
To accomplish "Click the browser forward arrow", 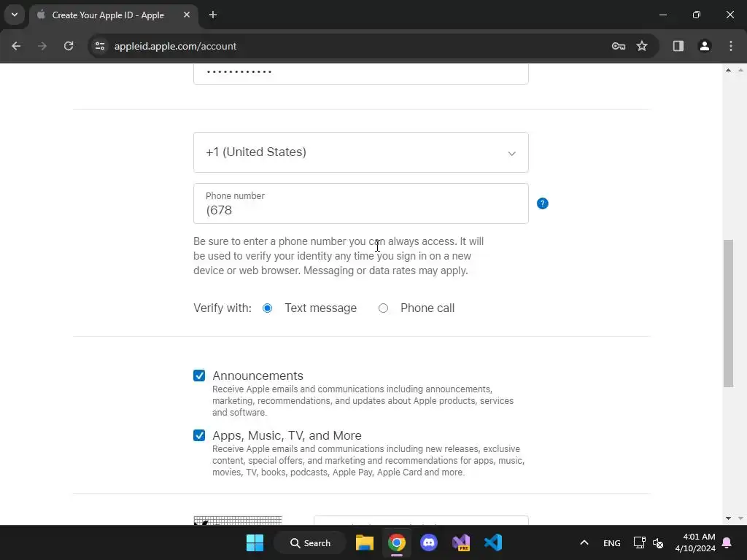I will click(42, 46).
